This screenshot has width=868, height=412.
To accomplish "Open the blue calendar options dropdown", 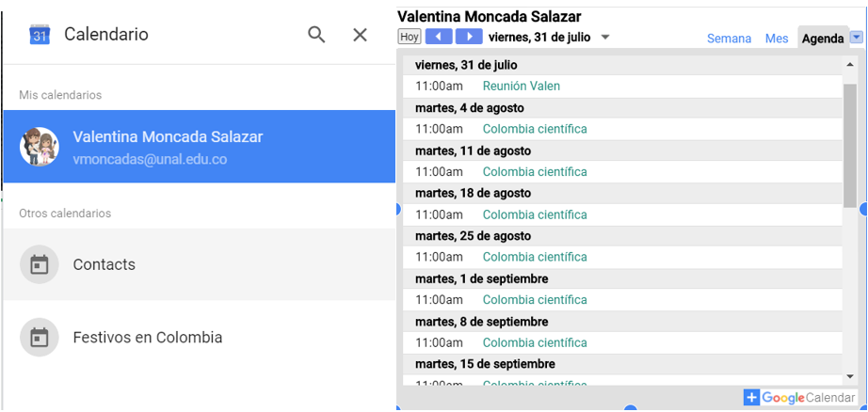I will point(856,38).
